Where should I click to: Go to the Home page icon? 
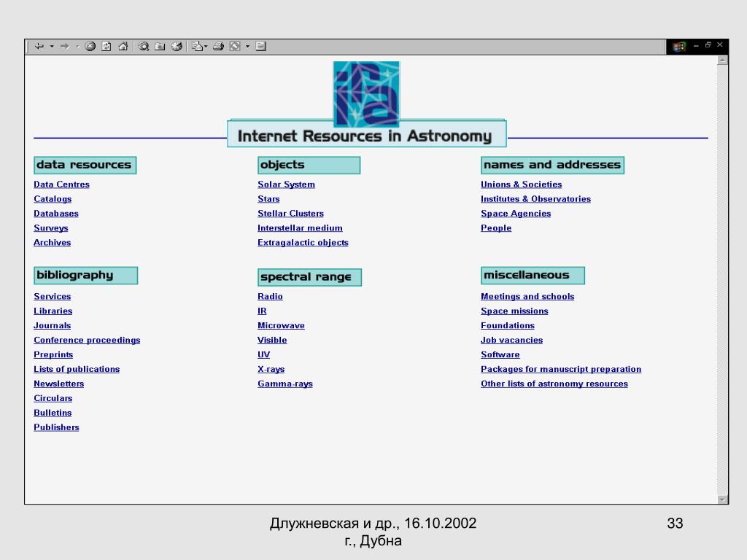coord(123,46)
